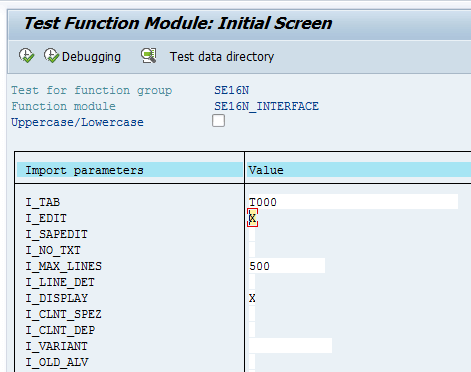Click the I_VARIANT value field
This screenshot has width=471, height=372.
(x=290, y=346)
